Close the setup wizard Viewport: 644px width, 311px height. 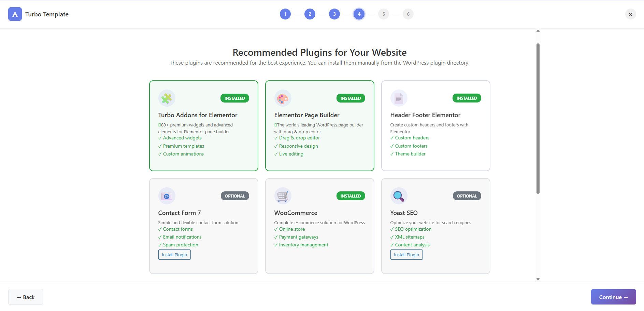tap(631, 14)
